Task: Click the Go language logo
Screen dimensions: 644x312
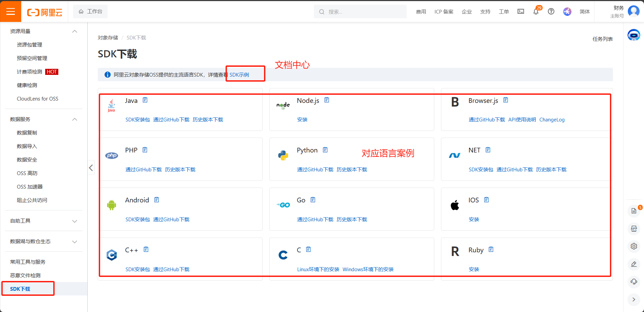Action: pos(283,205)
